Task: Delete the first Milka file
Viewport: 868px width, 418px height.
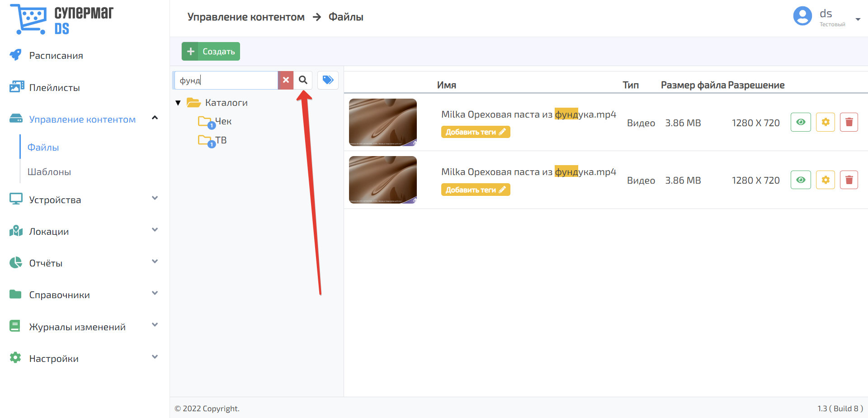Action: pos(849,122)
